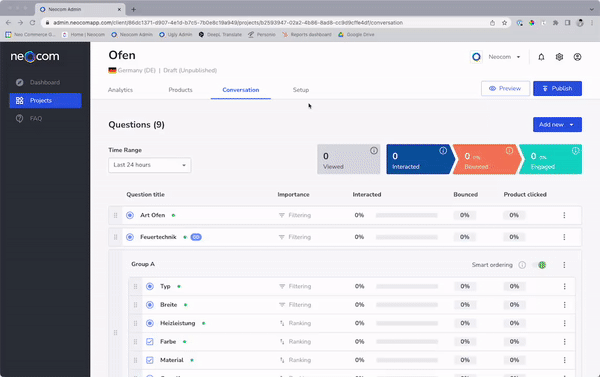Screen dimensions: 600x377
Task: Open the Reports dashboard bookmark
Action: point(307,34)
